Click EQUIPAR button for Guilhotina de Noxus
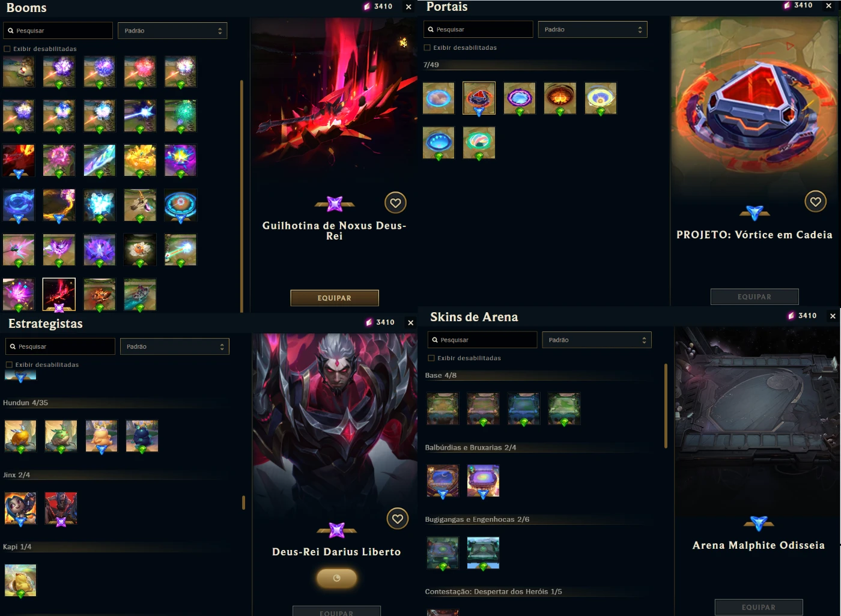 click(335, 298)
